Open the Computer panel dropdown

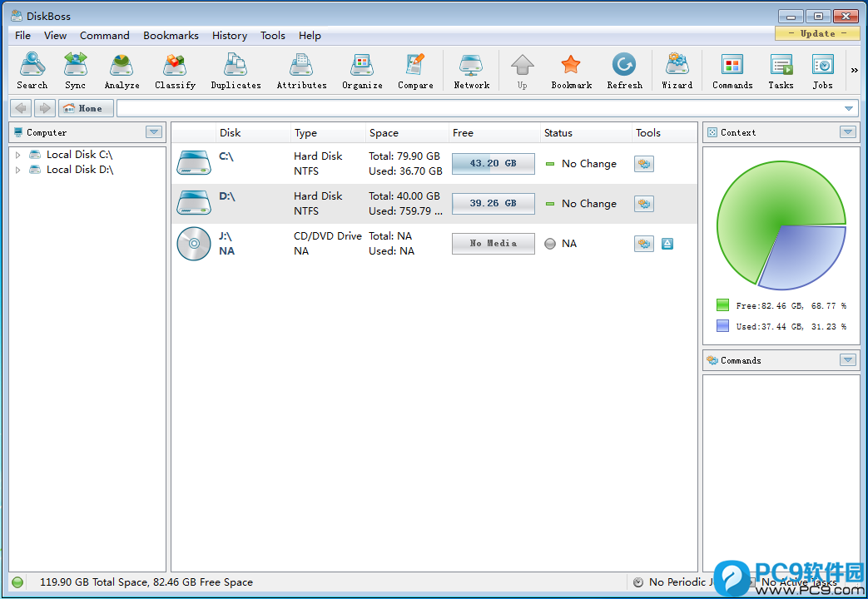[x=154, y=132]
